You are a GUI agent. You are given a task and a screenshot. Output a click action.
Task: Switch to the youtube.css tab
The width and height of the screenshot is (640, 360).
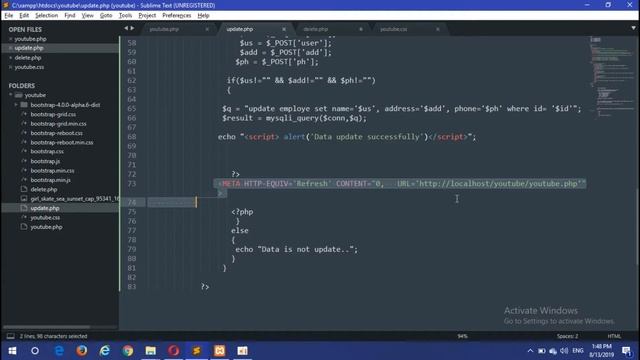pos(393,29)
